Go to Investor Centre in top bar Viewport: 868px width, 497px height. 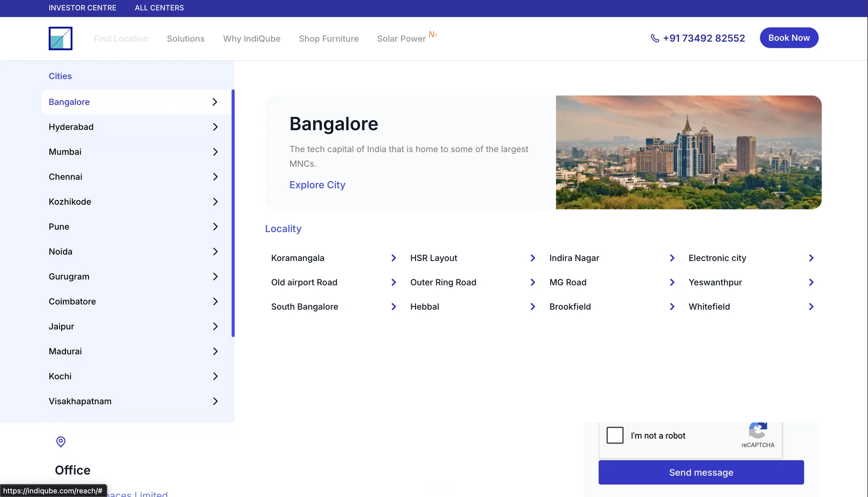coord(82,8)
